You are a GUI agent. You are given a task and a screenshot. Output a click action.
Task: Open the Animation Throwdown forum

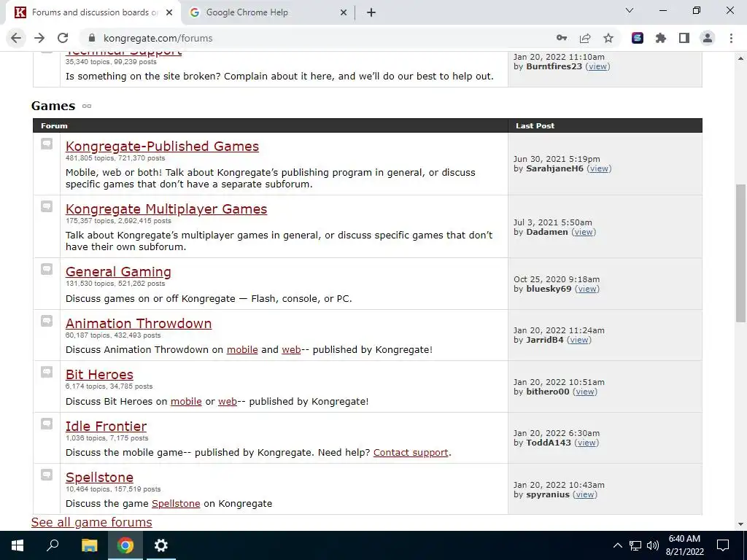click(x=139, y=323)
